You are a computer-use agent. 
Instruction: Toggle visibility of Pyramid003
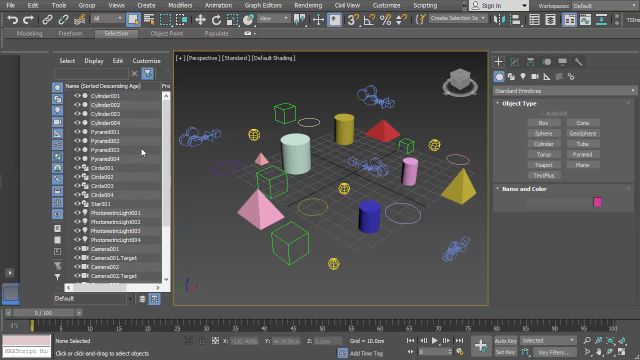coord(77,149)
